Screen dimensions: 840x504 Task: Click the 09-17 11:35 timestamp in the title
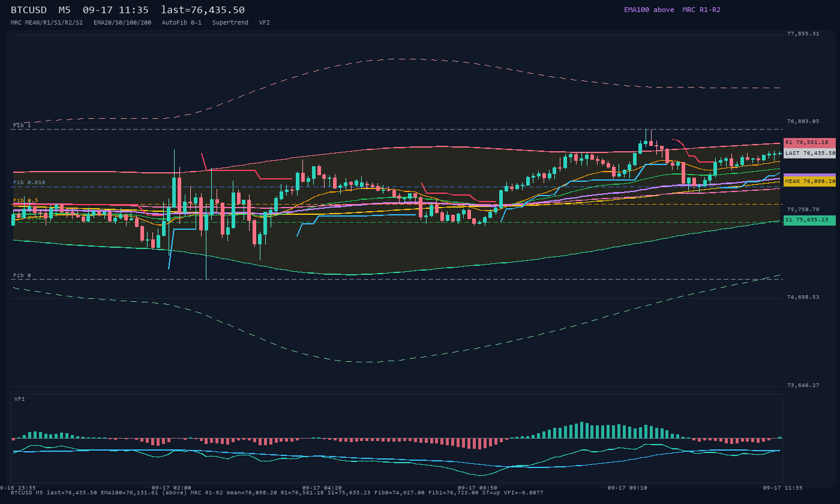coord(116,10)
